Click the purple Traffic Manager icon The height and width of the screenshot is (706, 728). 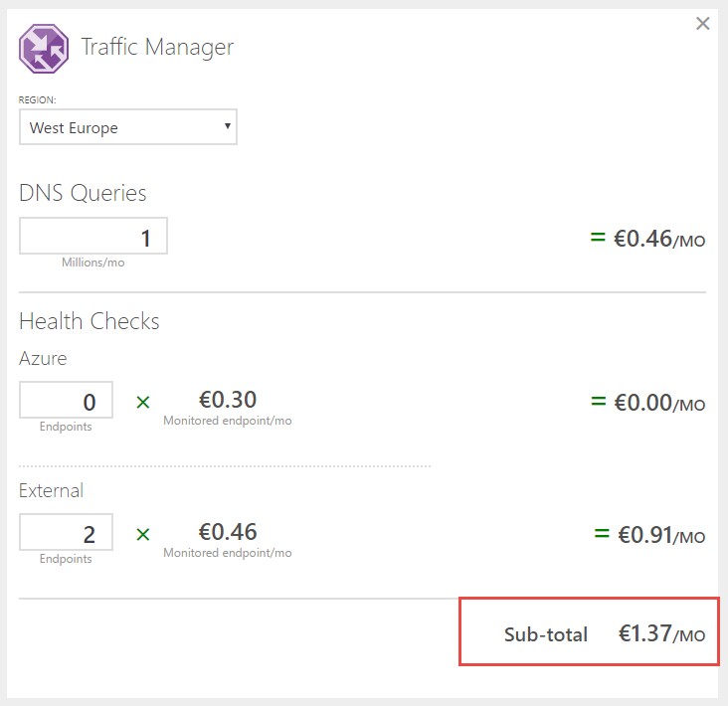click(44, 49)
